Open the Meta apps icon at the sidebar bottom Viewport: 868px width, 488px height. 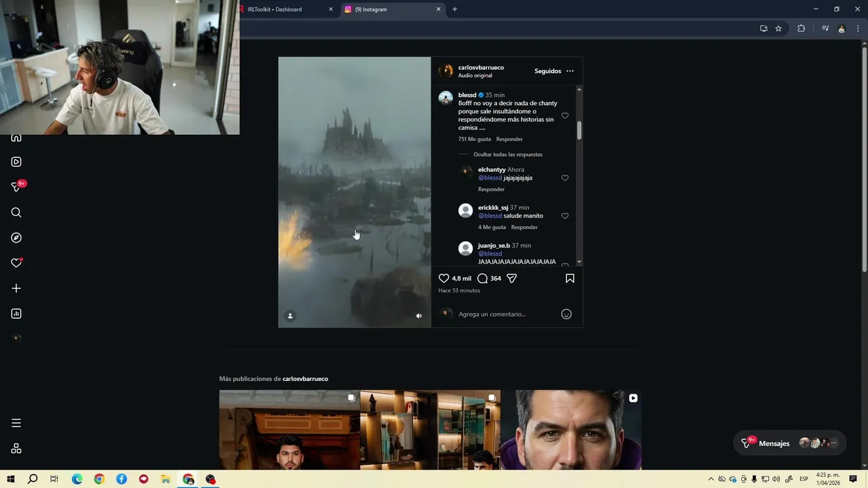pos(16,449)
